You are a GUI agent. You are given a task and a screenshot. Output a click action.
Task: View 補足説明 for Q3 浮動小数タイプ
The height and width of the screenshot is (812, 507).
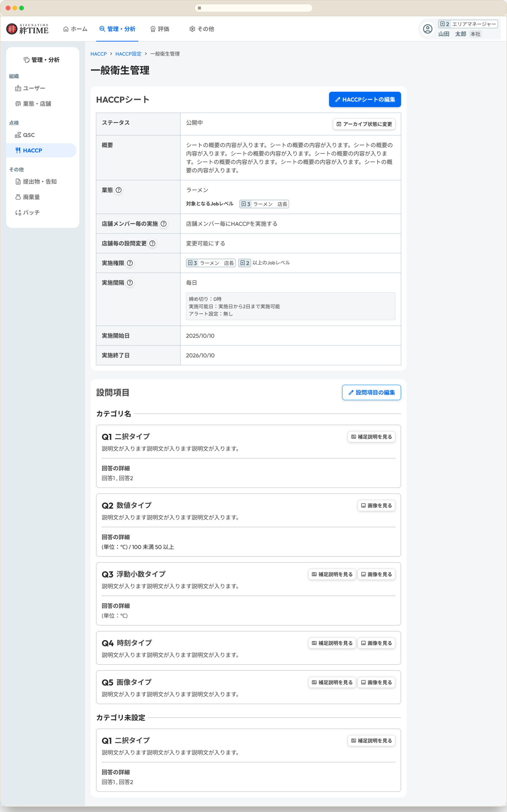coord(332,574)
